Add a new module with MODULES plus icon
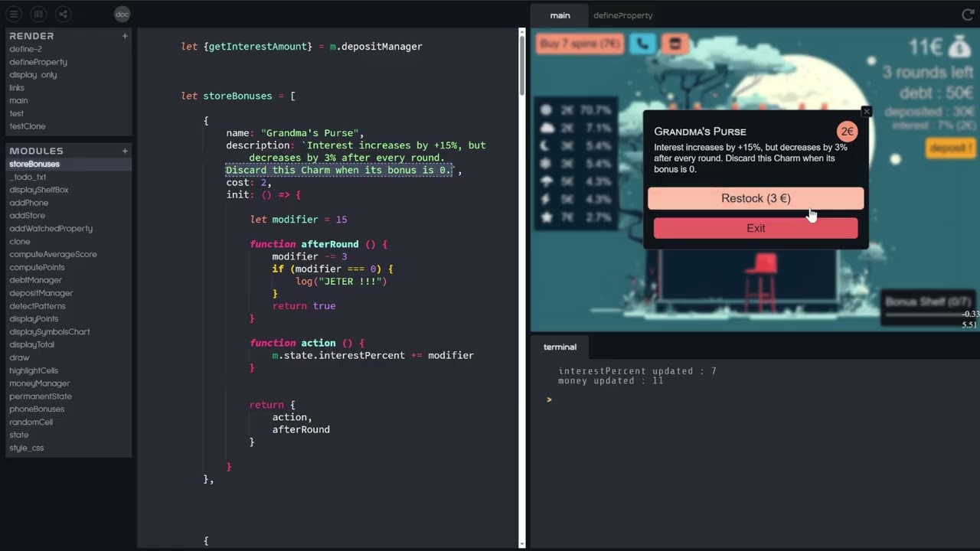 point(125,151)
